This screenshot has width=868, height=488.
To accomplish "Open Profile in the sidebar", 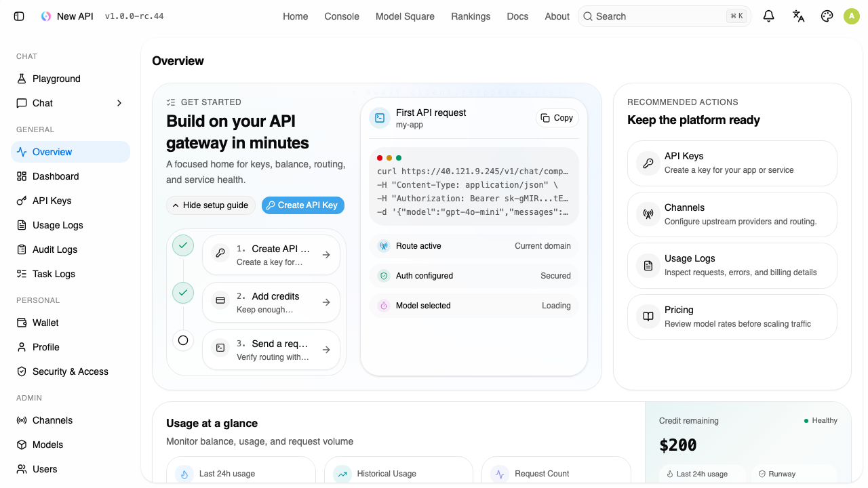I will coord(71,347).
